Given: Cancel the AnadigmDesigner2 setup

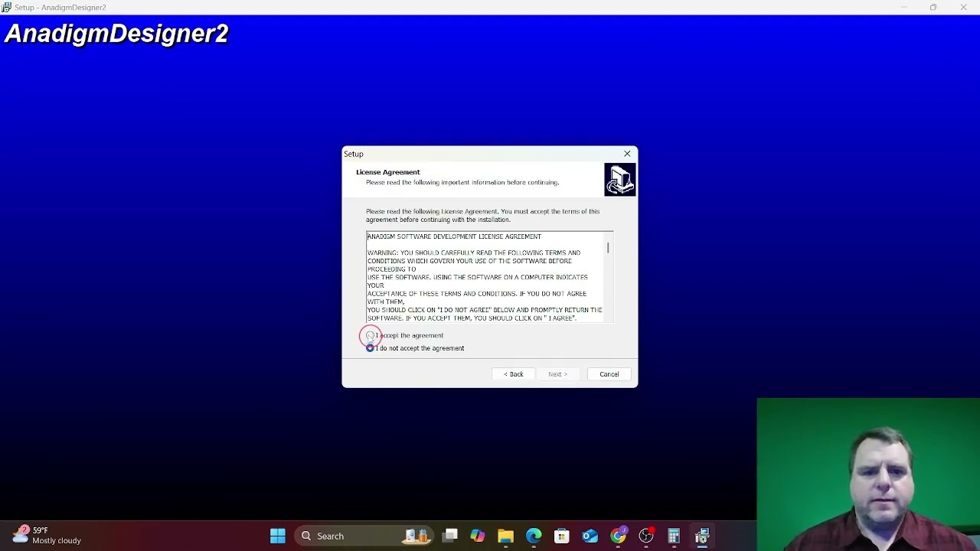Looking at the screenshot, I should tap(609, 374).
